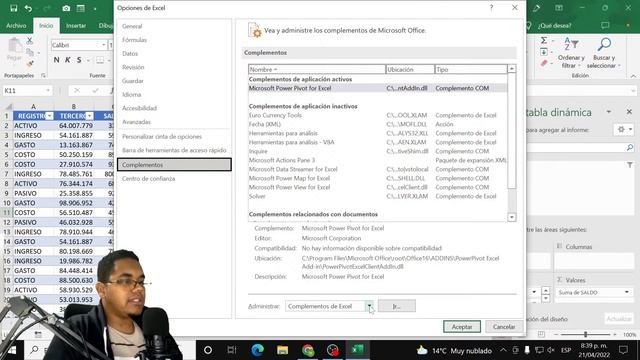Open the notification center icon

click(623, 350)
